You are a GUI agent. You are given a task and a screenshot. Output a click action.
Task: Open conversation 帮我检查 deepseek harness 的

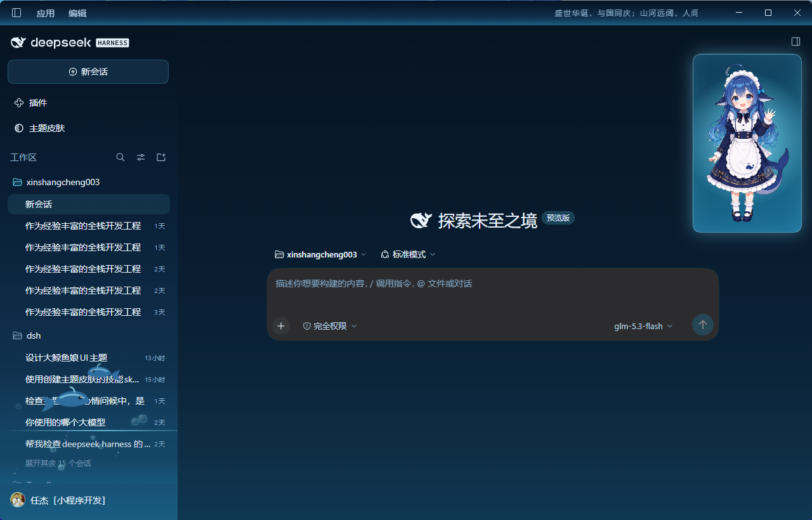point(89,444)
